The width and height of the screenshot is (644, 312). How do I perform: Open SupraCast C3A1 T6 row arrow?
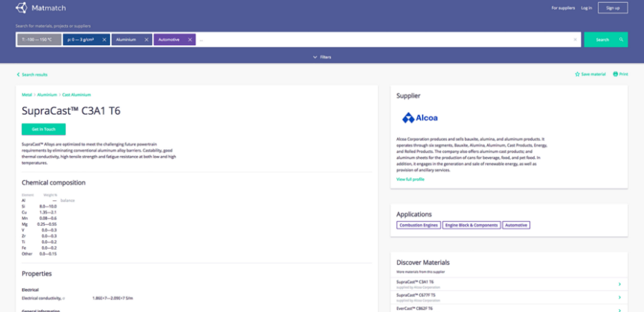(619, 284)
